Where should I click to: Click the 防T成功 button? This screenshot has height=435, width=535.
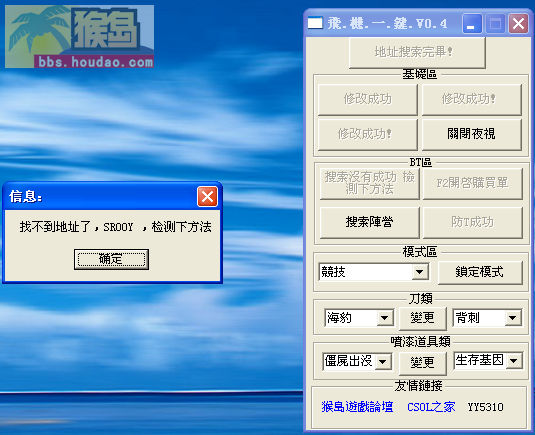coord(473,222)
